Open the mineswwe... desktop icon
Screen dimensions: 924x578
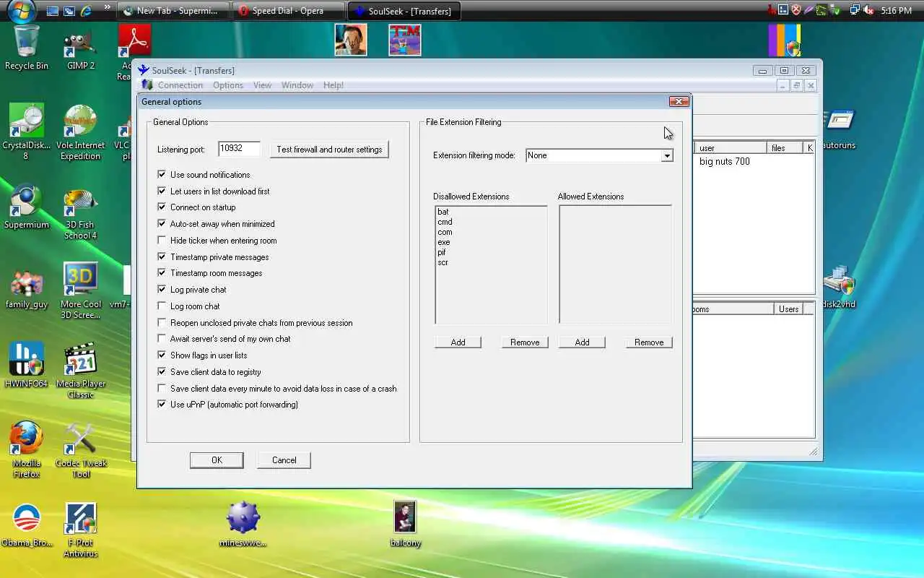pyautogui.click(x=243, y=524)
